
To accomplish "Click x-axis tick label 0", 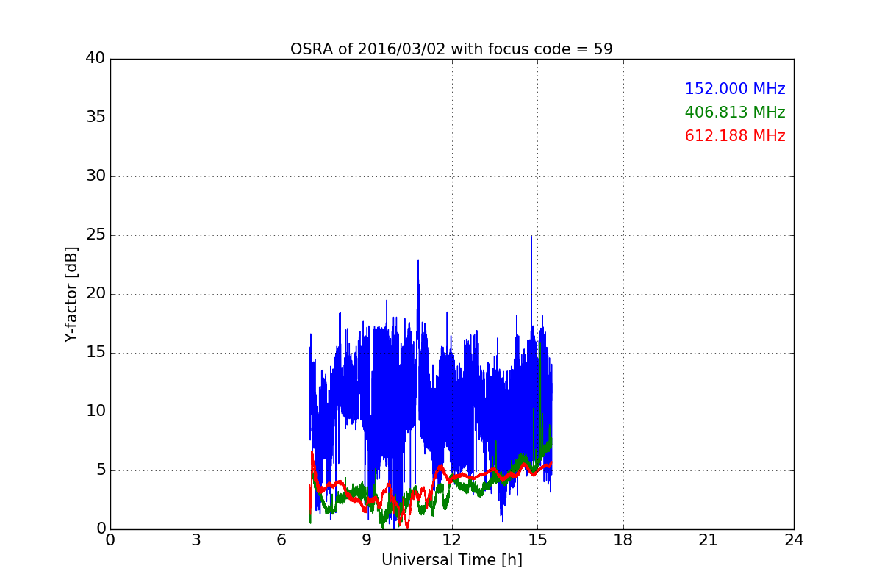I will pos(110,540).
